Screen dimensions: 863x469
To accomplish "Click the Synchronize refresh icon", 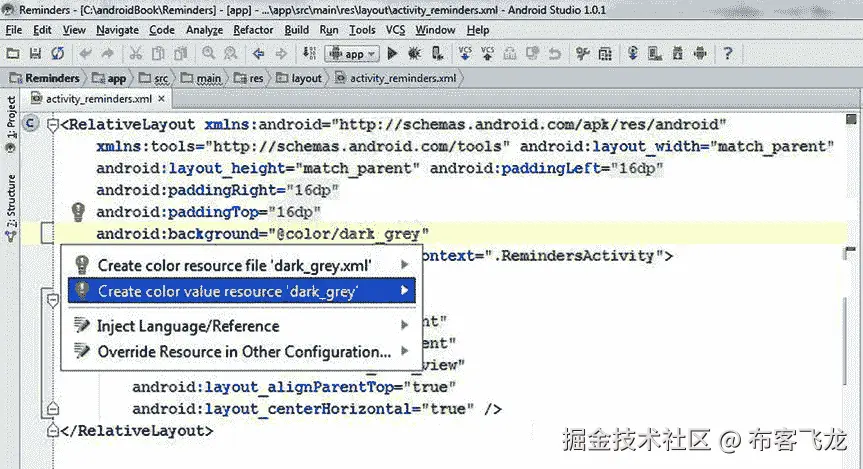I will tap(58, 53).
